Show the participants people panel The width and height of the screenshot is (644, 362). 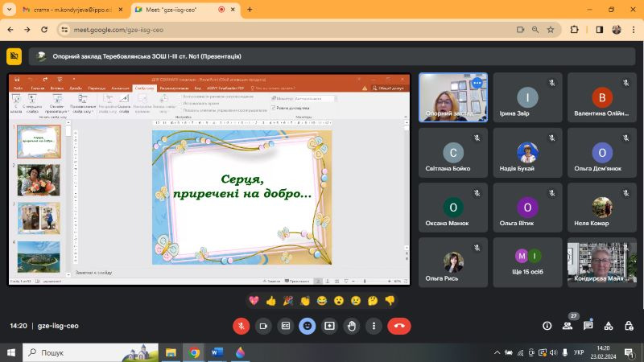pos(568,326)
